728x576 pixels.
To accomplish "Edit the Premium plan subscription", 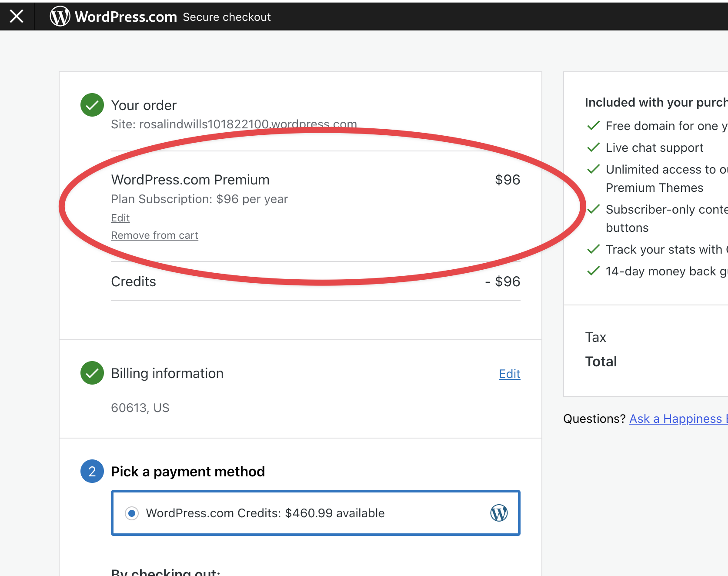I will point(120,218).
